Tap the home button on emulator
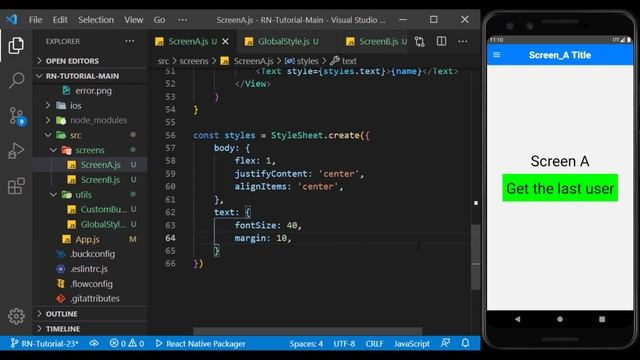Viewport: 640px width, 360px height. tap(560, 319)
